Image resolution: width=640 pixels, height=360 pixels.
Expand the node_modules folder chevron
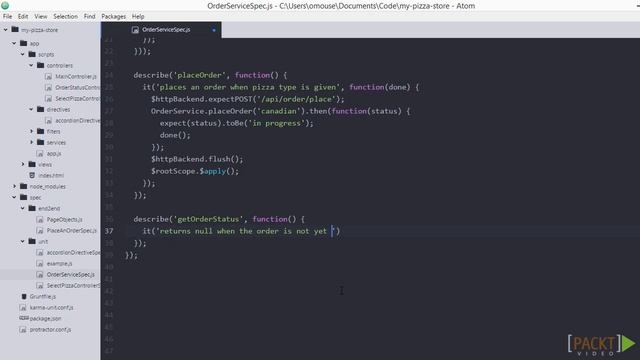(14, 187)
